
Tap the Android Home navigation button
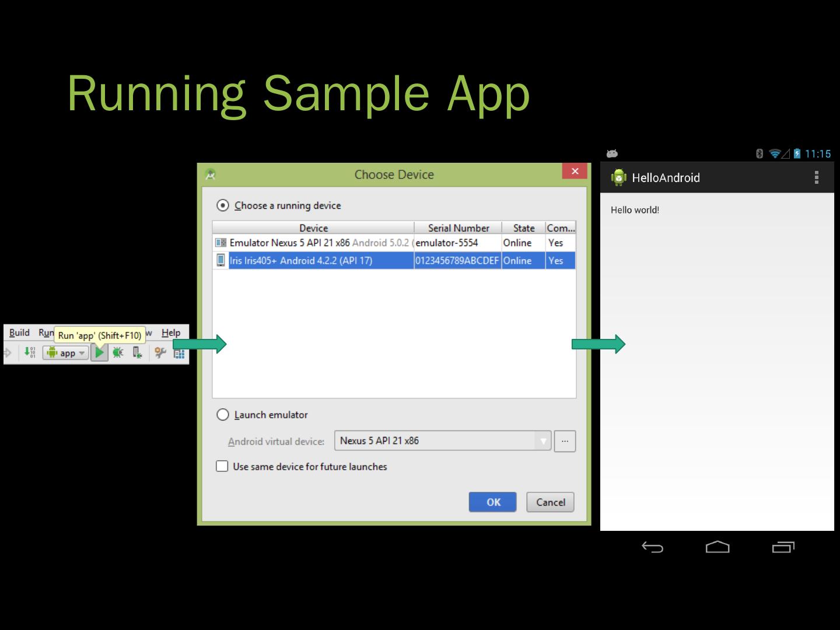717,547
